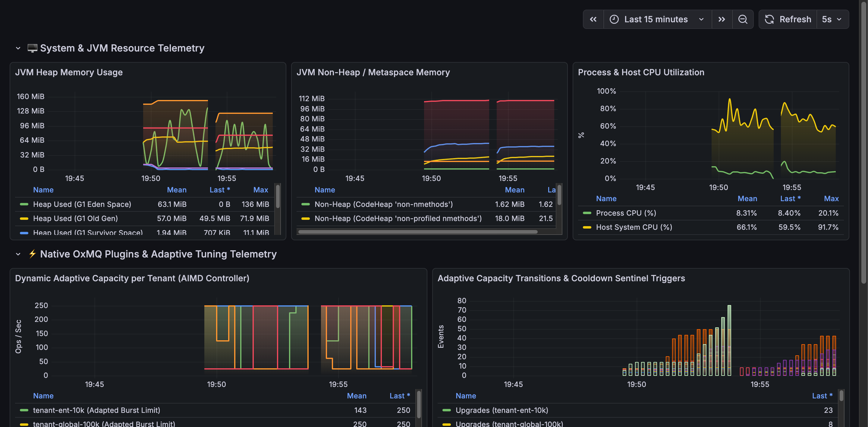Click the refresh circular arrows icon
Screen dimensions: 868x427
pyautogui.click(x=769, y=20)
